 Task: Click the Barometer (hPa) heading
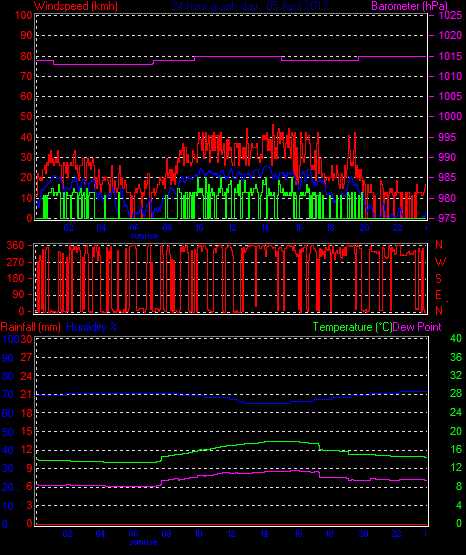tap(409, 6)
